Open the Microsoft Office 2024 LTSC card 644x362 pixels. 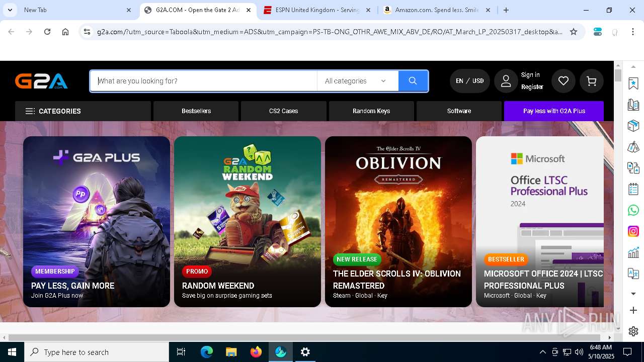click(540, 222)
